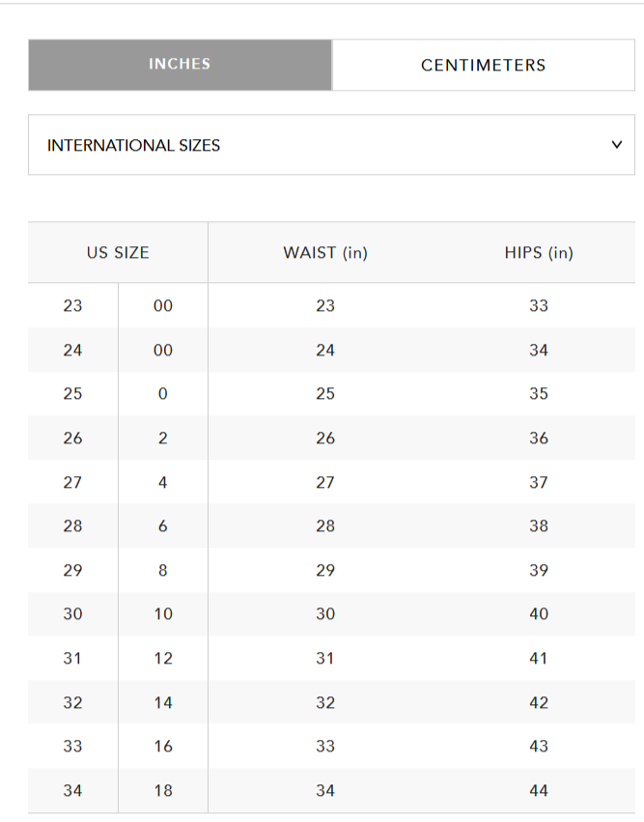Click the dropdown chevron arrow
The width and height of the screenshot is (644, 822).
(x=617, y=145)
